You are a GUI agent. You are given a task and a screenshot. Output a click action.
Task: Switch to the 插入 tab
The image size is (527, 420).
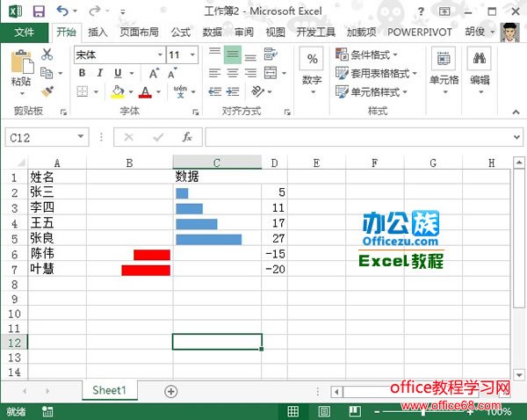pos(97,33)
